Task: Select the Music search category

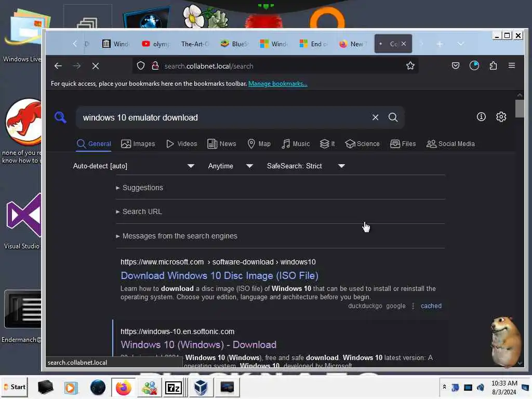Action: [296, 144]
